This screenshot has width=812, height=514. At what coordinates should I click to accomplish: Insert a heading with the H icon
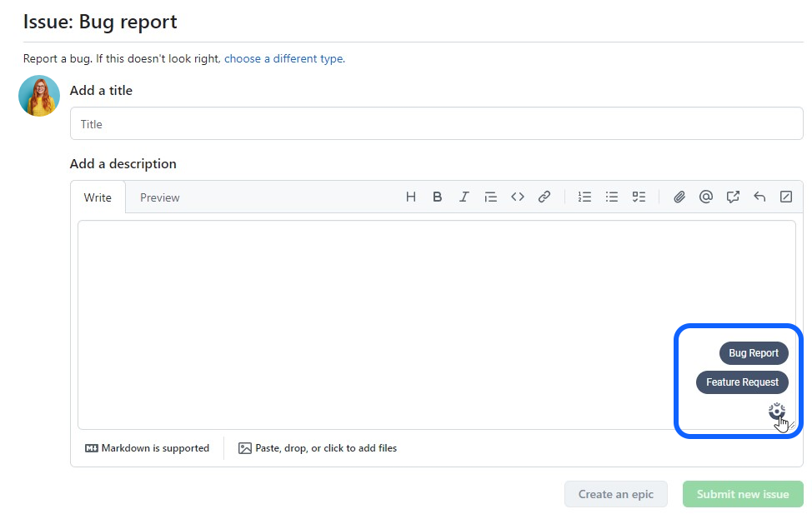click(x=410, y=197)
